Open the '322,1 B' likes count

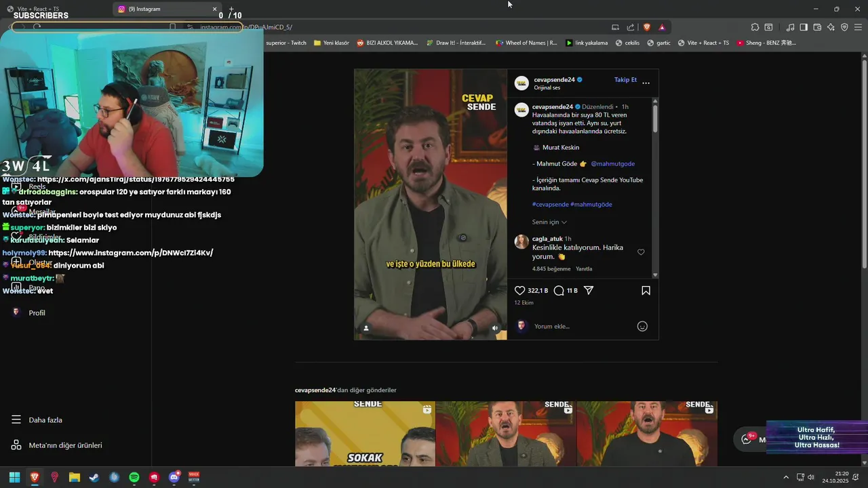point(538,291)
